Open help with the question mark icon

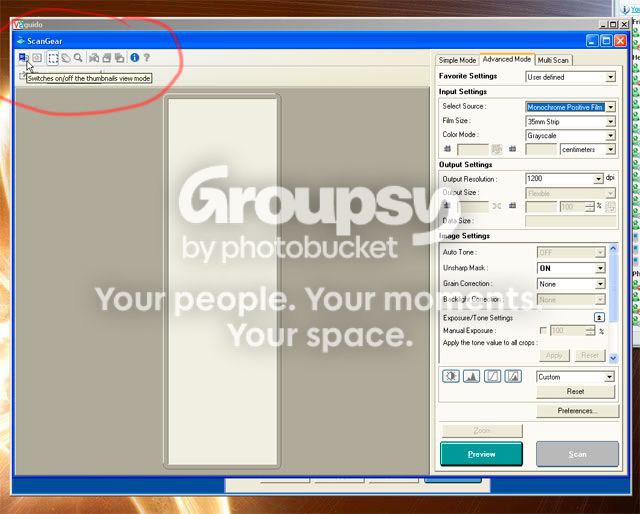point(147,58)
